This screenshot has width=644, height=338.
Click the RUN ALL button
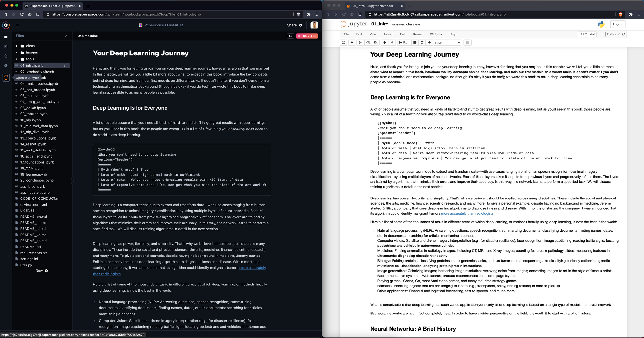coord(307,36)
